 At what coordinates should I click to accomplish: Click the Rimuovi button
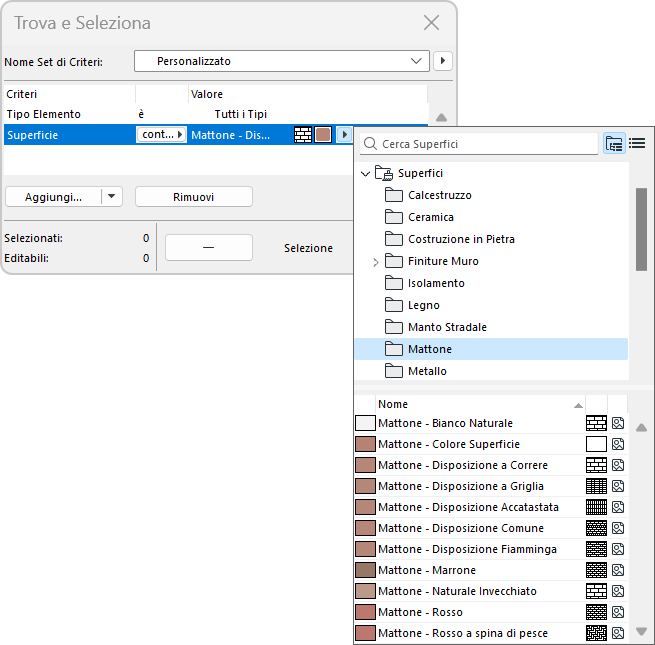[x=194, y=196]
